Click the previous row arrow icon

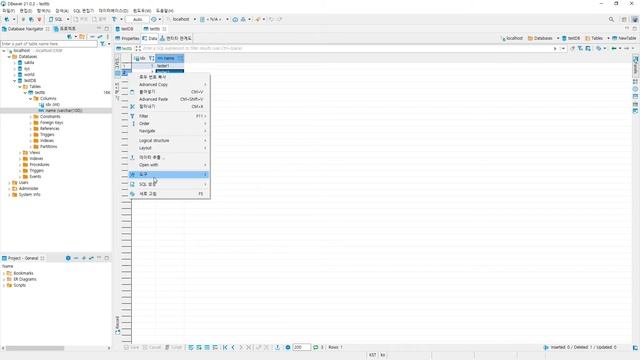click(x=233, y=347)
